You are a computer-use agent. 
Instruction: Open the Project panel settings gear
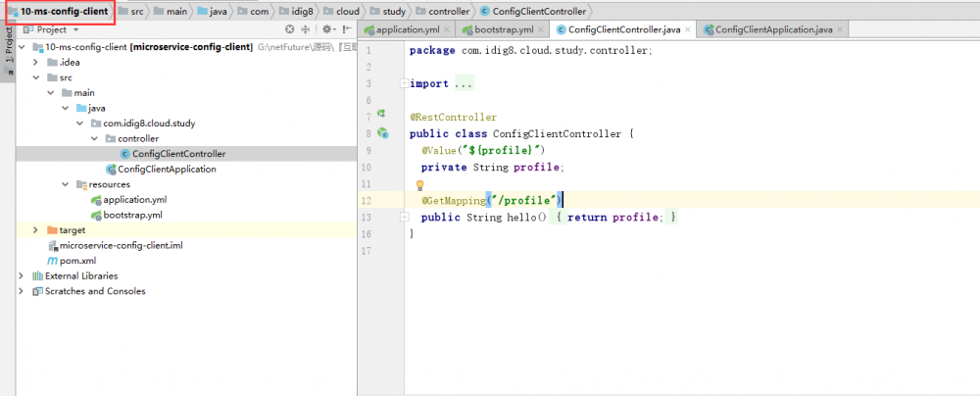[327, 29]
